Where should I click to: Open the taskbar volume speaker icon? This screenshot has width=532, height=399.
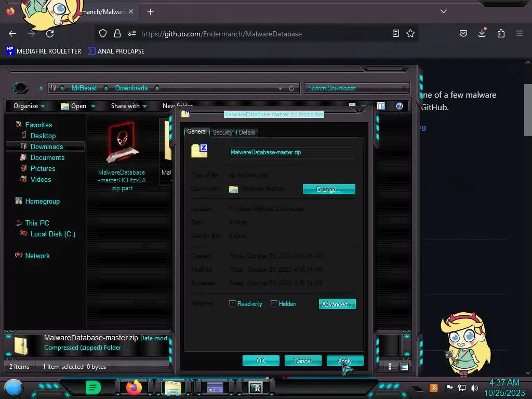[x=474, y=388]
